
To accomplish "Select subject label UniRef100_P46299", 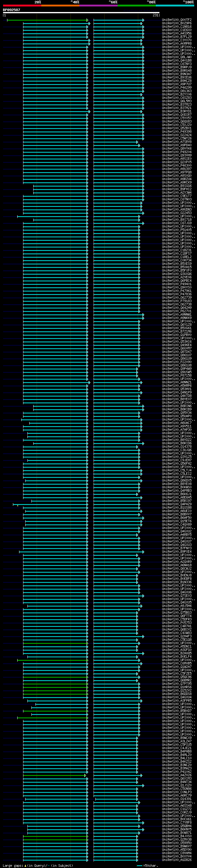I will click(x=177, y=88).
